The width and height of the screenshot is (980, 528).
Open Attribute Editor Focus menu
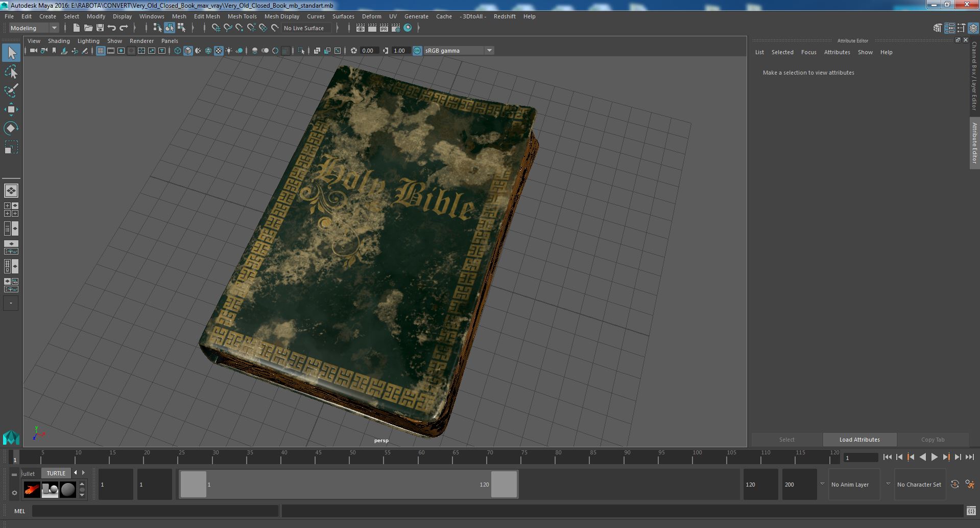tap(808, 52)
